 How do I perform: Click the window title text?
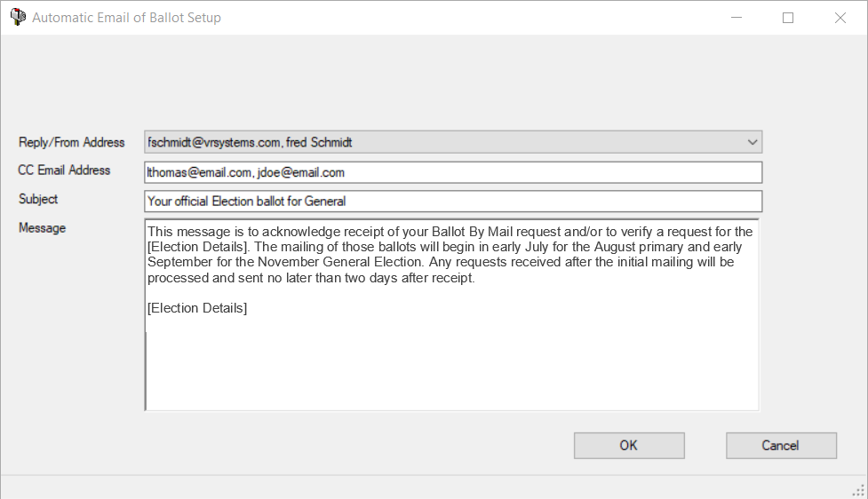126,18
